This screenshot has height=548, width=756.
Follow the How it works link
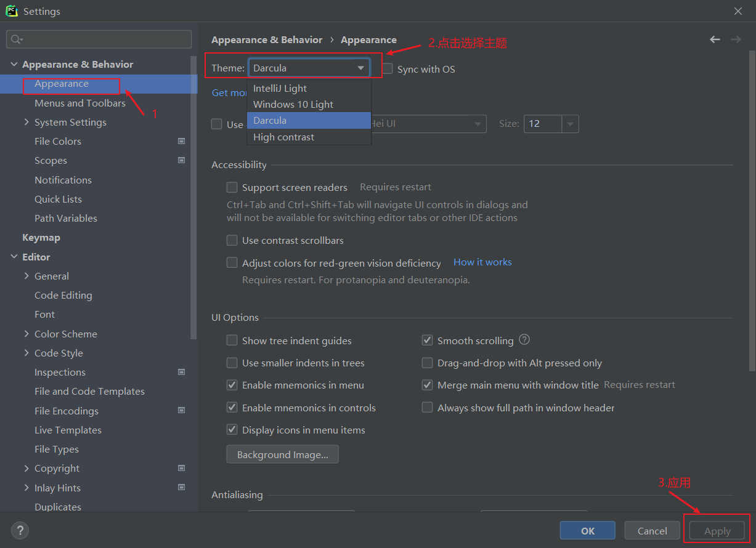pyautogui.click(x=482, y=262)
